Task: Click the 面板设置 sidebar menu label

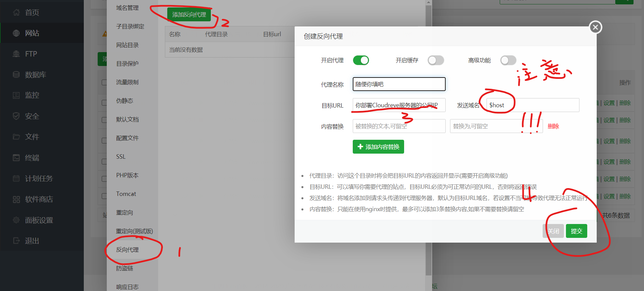Action: (x=39, y=220)
